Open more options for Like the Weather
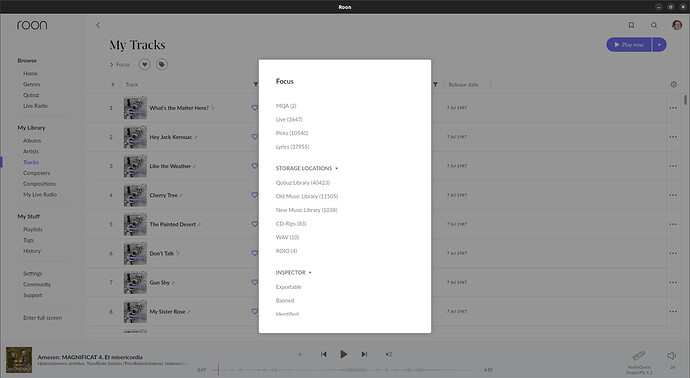690x378 pixels. click(x=673, y=166)
